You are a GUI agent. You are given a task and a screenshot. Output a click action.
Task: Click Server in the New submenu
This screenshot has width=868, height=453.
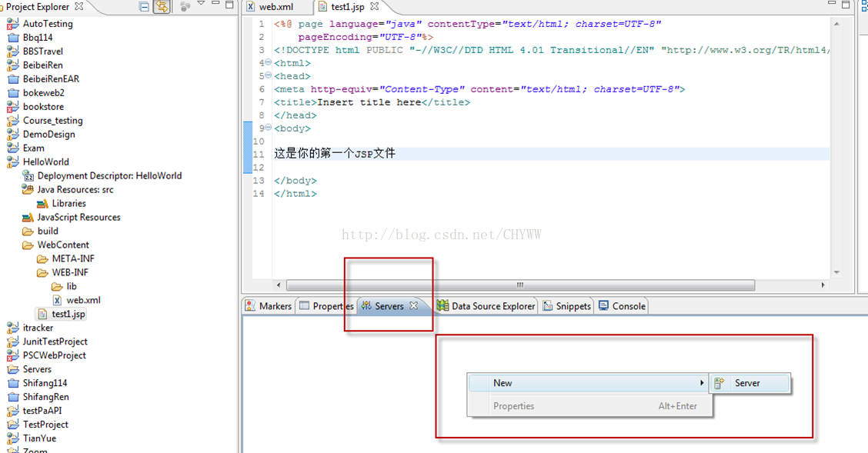point(750,383)
